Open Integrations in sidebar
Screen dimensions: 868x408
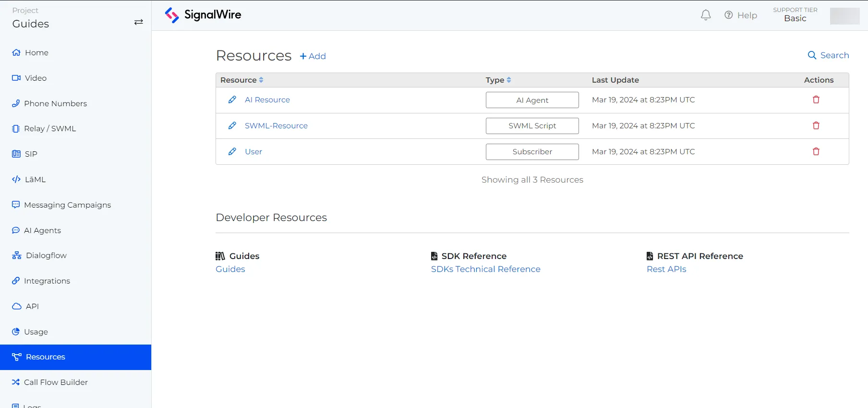(x=76, y=281)
